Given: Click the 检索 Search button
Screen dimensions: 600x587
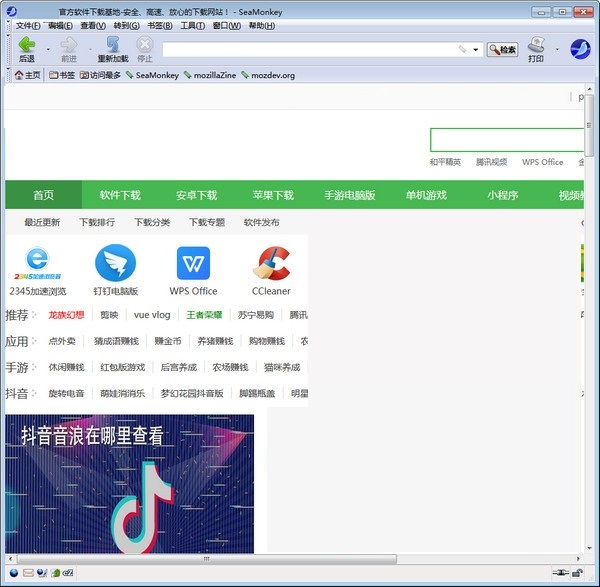Looking at the screenshot, I should click(502, 49).
